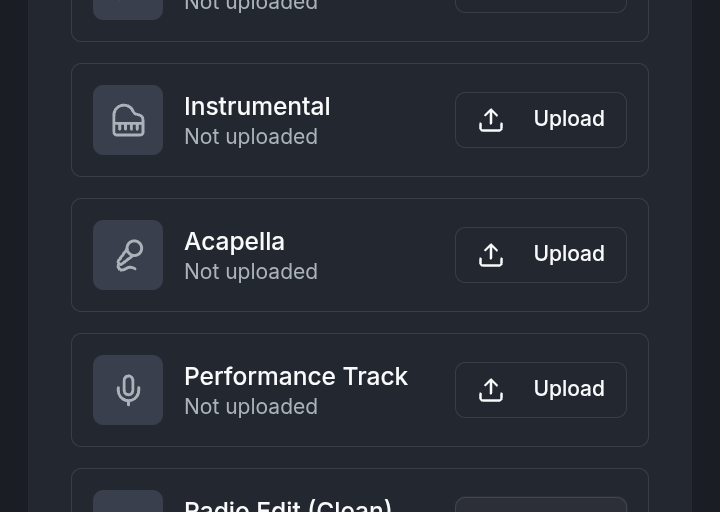
Task: Select the Radio Edit (Clean) title
Action: coord(288,505)
